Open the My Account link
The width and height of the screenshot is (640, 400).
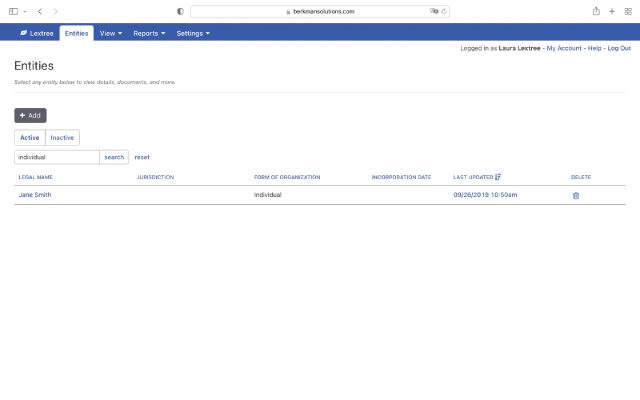pyautogui.click(x=564, y=48)
